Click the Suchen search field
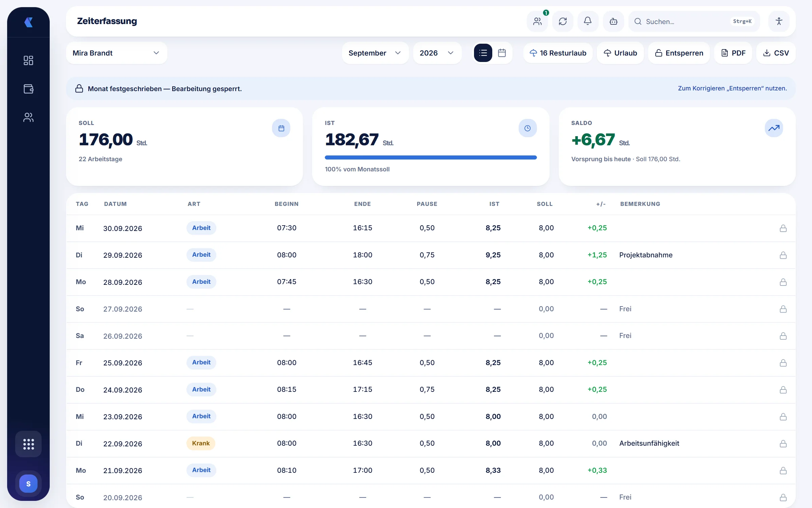Screen dimensions: 812x508 pos(694,21)
